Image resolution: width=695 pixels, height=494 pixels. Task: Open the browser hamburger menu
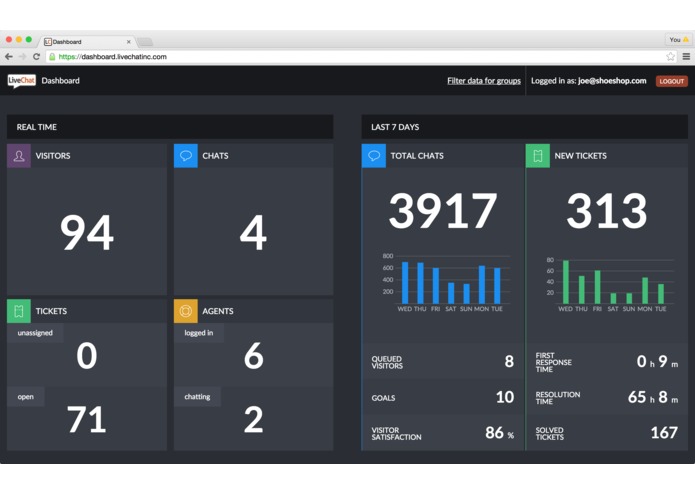click(686, 57)
